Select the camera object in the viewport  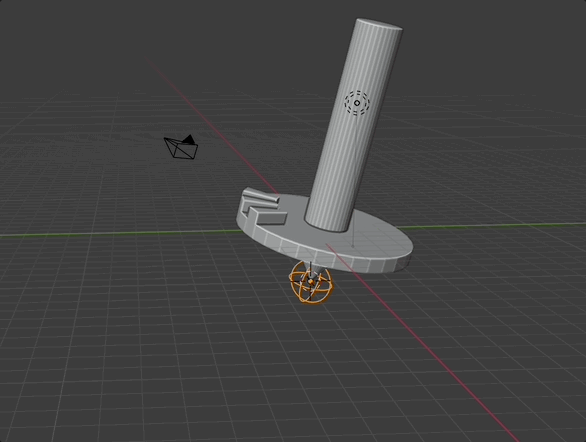pyautogui.click(x=181, y=147)
